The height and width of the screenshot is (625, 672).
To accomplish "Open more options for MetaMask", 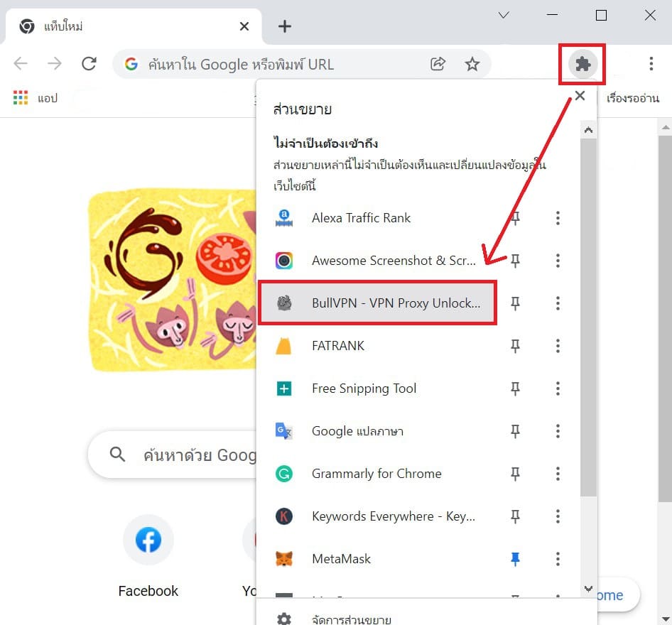I will click(x=558, y=559).
